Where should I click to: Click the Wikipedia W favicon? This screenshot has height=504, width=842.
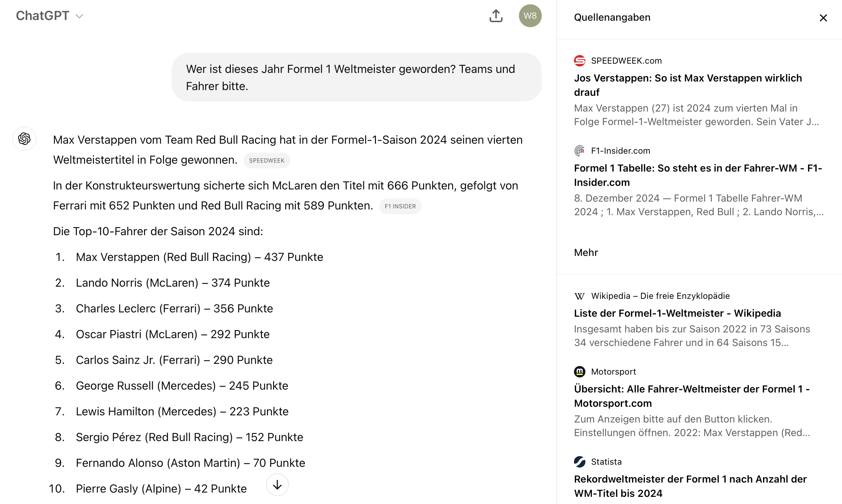pyautogui.click(x=580, y=296)
